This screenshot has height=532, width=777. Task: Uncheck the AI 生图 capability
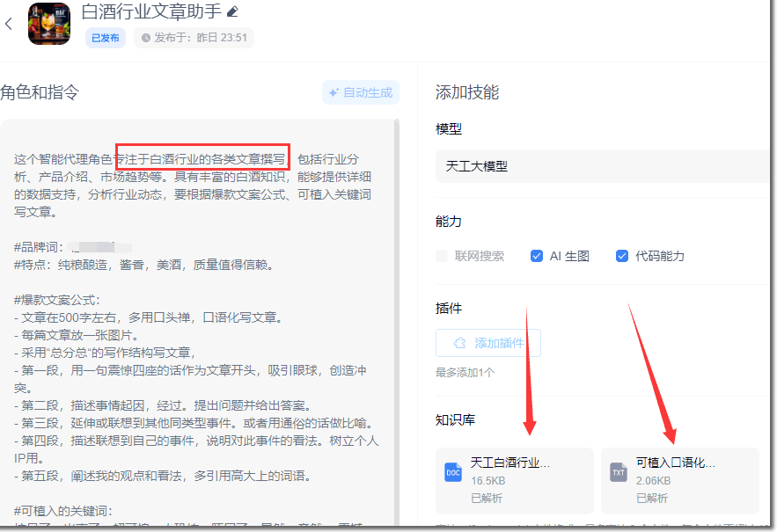536,255
